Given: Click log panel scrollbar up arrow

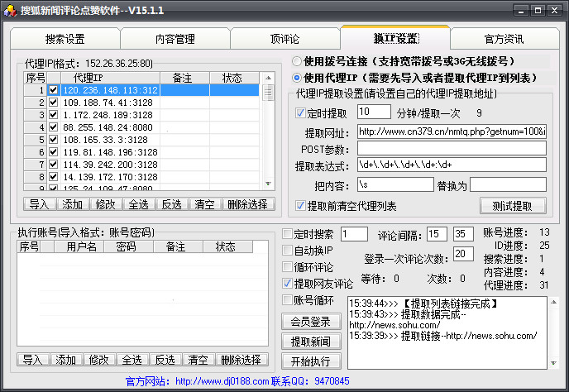Looking at the screenshot, I should tap(553, 302).
